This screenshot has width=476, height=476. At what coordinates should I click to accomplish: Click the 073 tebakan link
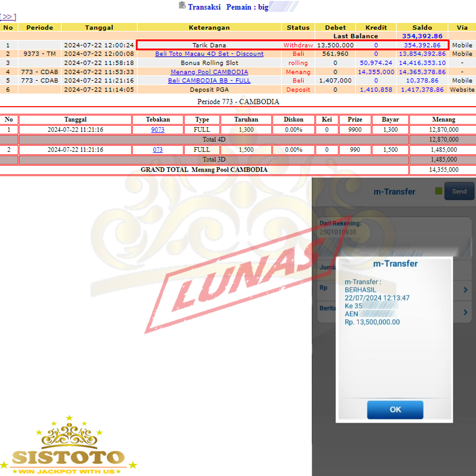coord(158,149)
